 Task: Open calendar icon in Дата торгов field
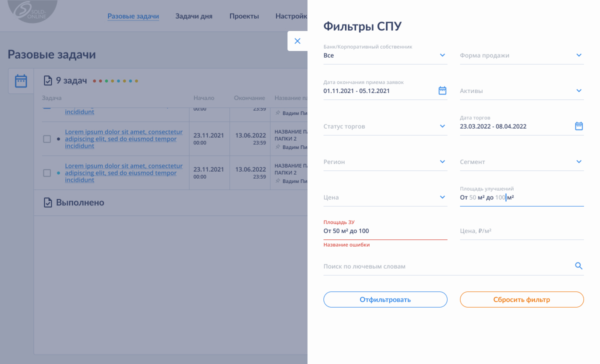pos(579,126)
